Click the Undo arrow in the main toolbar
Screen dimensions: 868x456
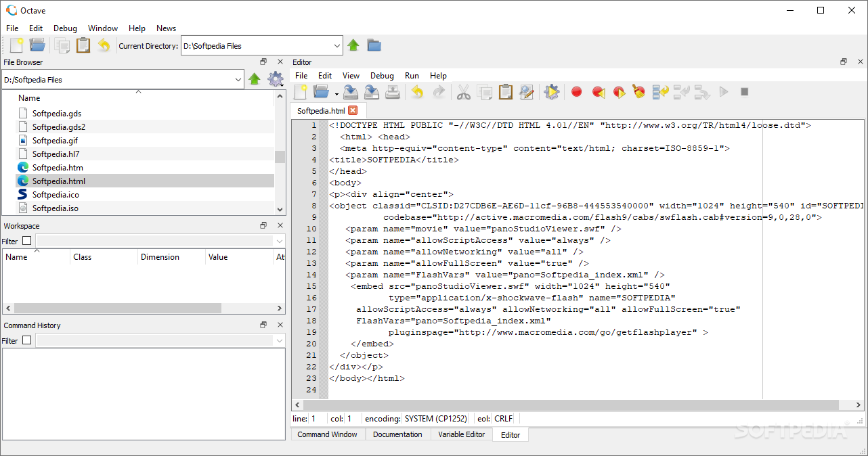(x=104, y=45)
